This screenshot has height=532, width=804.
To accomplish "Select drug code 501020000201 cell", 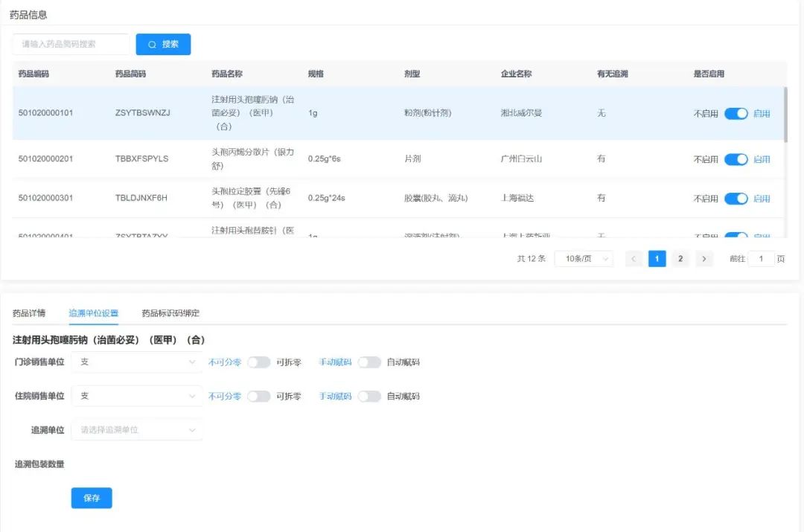I will (x=45, y=159).
